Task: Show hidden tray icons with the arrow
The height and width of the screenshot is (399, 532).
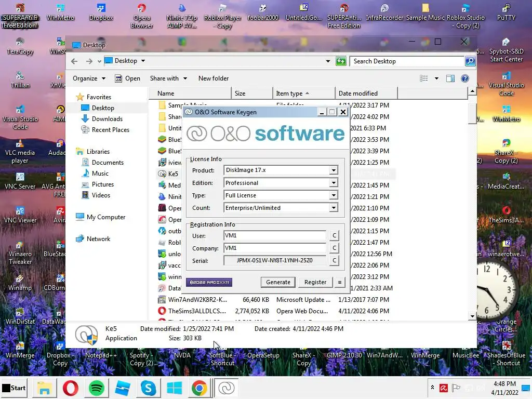Action: (432, 388)
